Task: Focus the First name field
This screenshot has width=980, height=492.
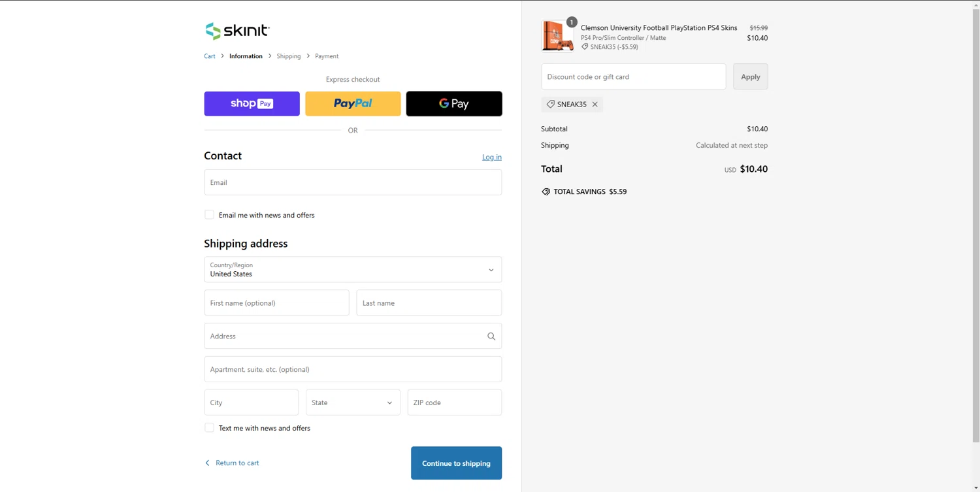Action: pos(276,303)
